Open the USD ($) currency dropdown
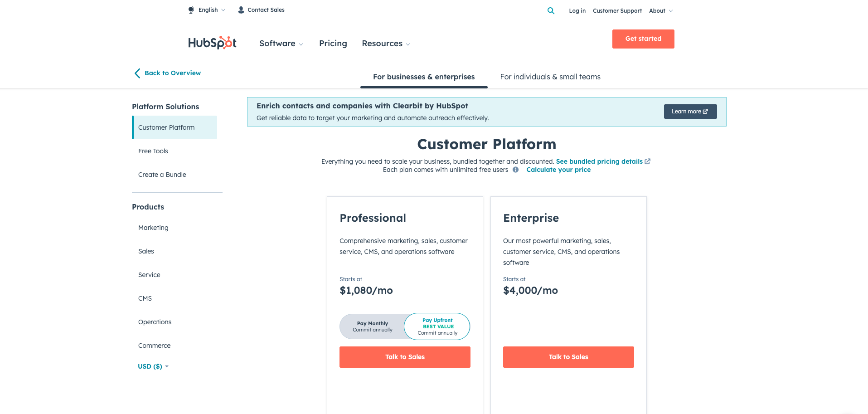The width and height of the screenshot is (868, 414). (153, 366)
